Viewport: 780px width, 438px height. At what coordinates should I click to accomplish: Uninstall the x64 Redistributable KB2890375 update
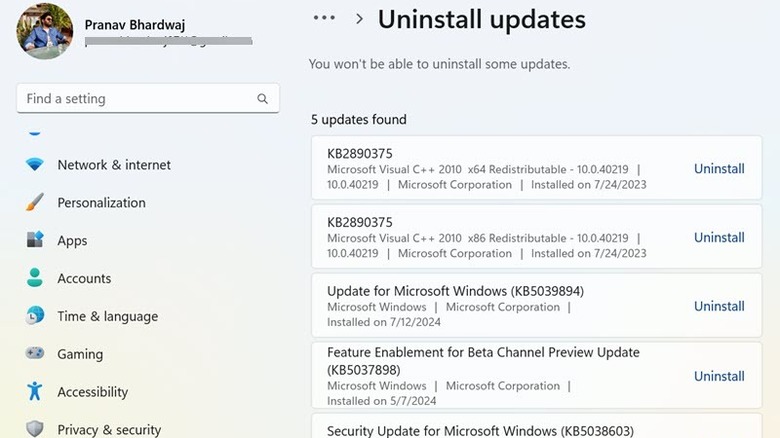(719, 169)
